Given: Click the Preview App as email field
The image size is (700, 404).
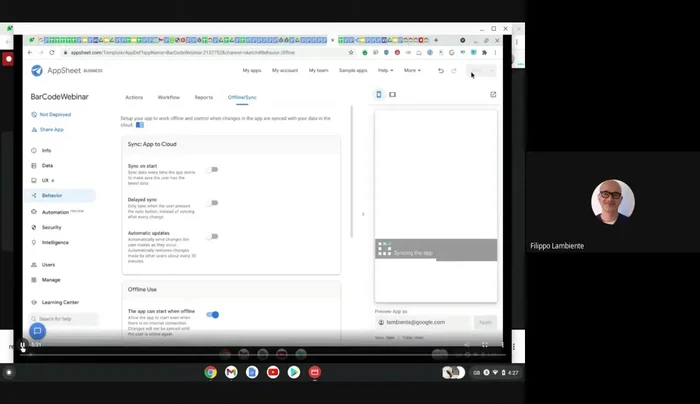Looking at the screenshot, I should (423, 322).
